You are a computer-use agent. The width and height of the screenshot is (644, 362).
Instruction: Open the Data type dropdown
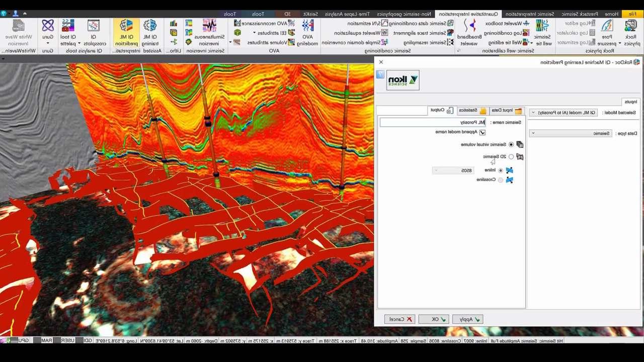(x=571, y=133)
